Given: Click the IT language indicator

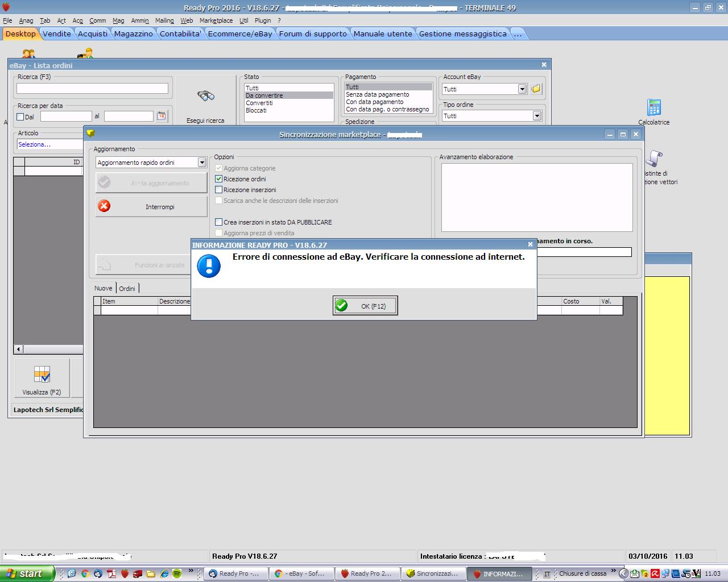Looking at the screenshot, I should (547, 574).
